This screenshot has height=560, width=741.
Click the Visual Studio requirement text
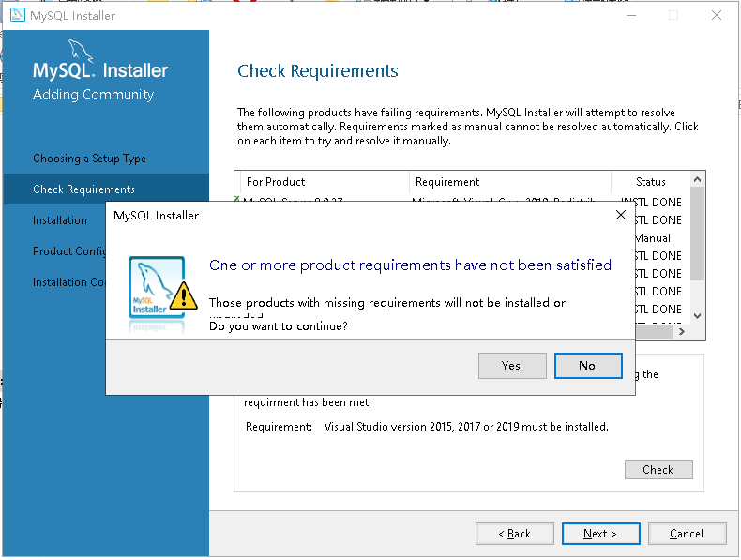[466, 427]
